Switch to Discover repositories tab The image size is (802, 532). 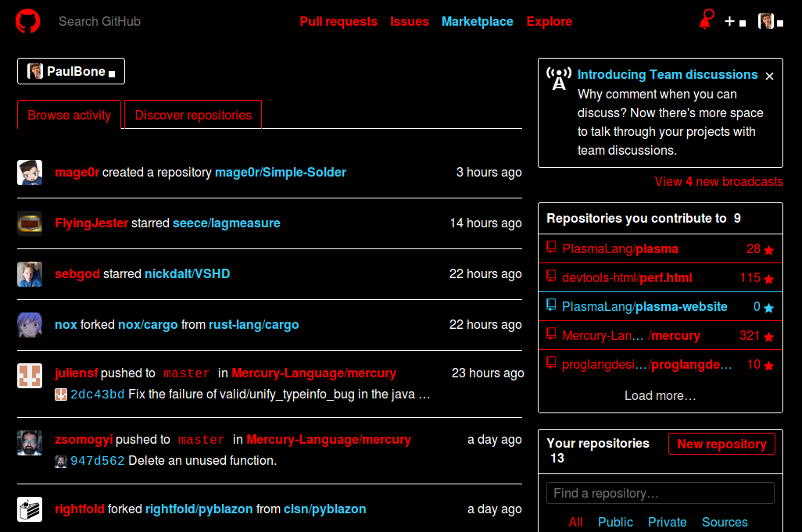(193, 115)
